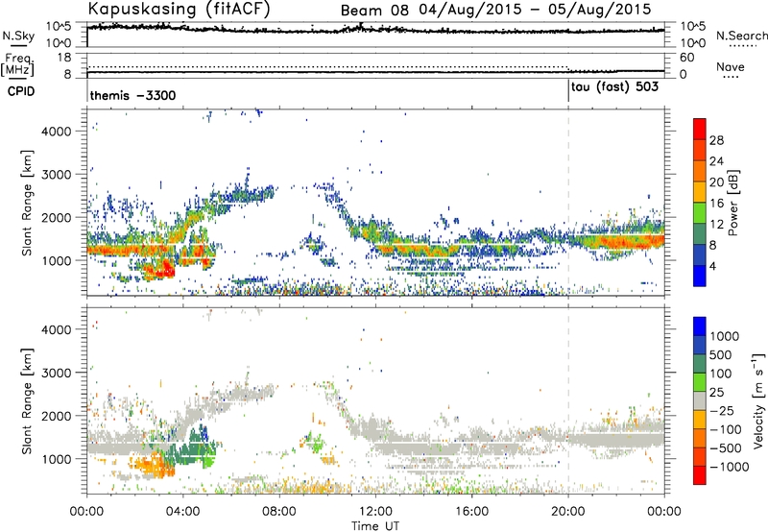Click the gray band of Velocity colorbar
This screenshot has height=532, width=768.
[x=700, y=401]
